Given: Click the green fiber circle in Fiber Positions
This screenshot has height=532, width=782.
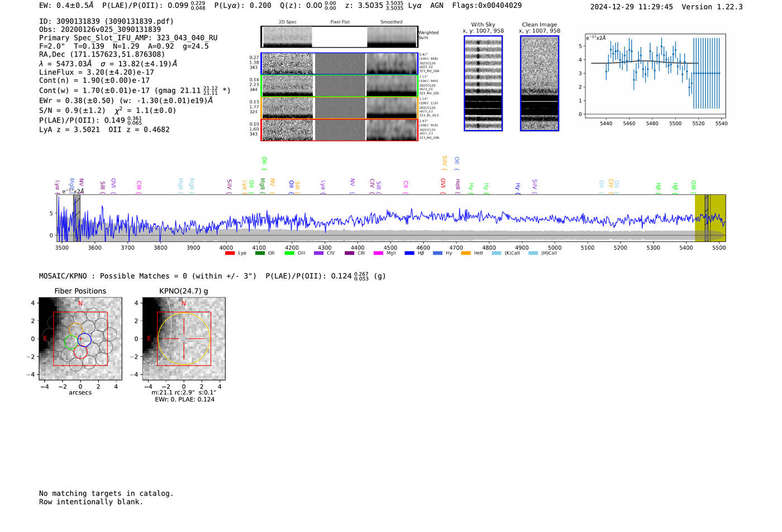Looking at the screenshot, I should (70, 342).
